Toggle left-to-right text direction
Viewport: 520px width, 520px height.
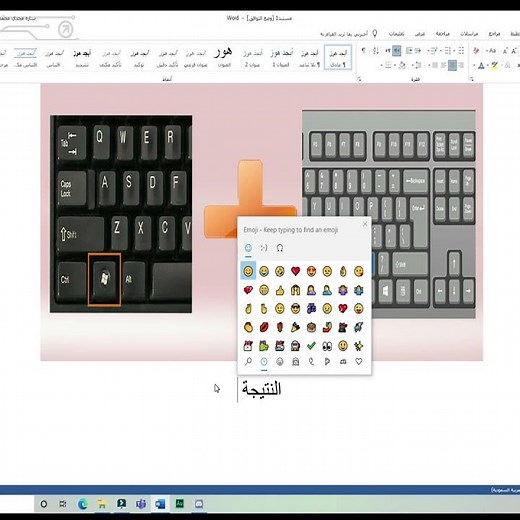(388, 51)
